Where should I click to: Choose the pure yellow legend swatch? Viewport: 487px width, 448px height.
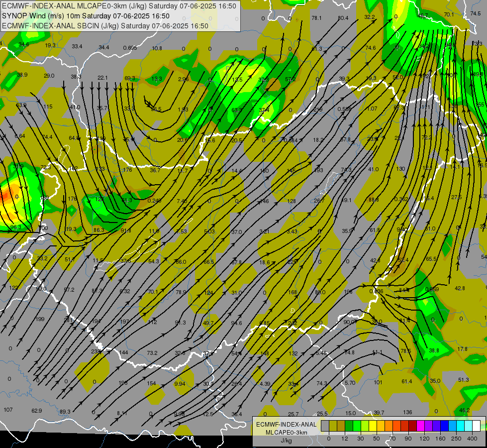pos(373,426)
